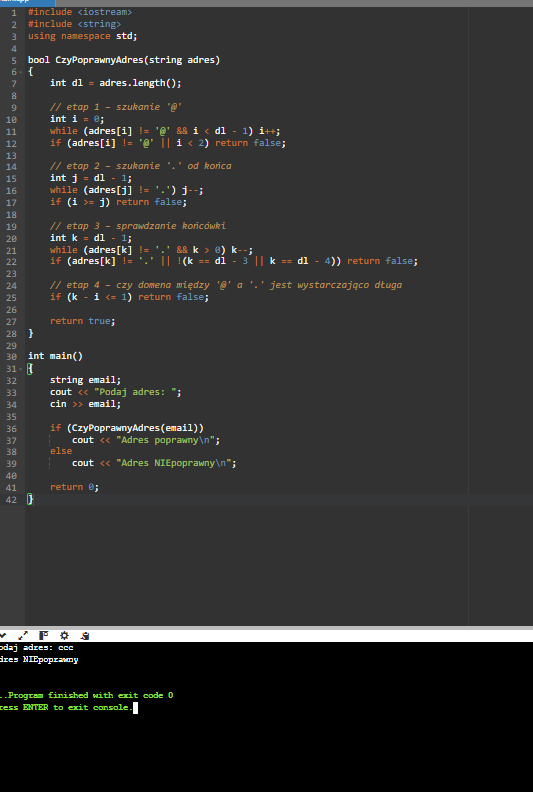This screenshot has height=792, width=533.
Task: Click line number 22 in the gutter
Action: (11, 262)
